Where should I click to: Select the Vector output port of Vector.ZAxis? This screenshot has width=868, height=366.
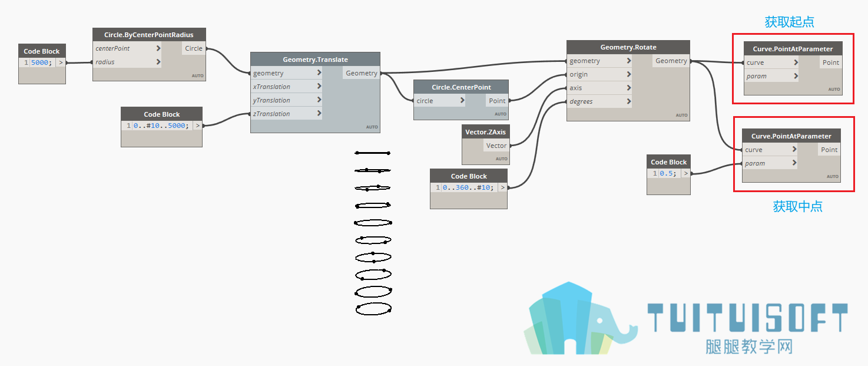tap(496, 146)
